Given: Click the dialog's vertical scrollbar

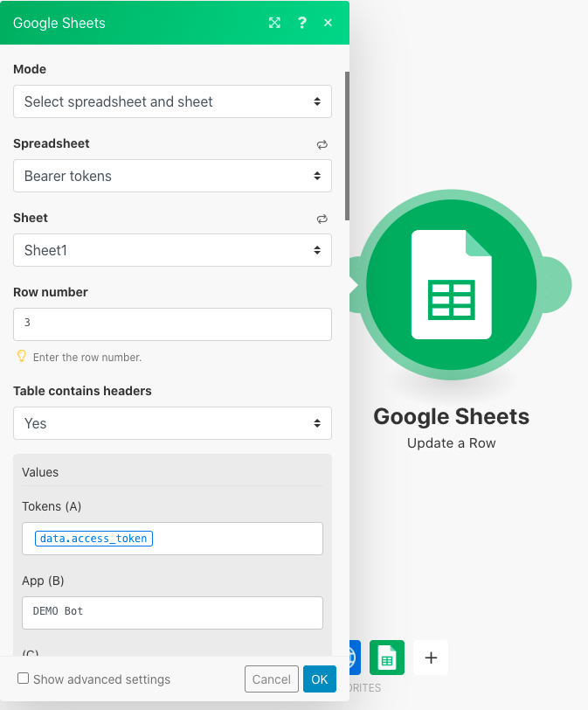Looking at the screenshot, I should (347, 146).
